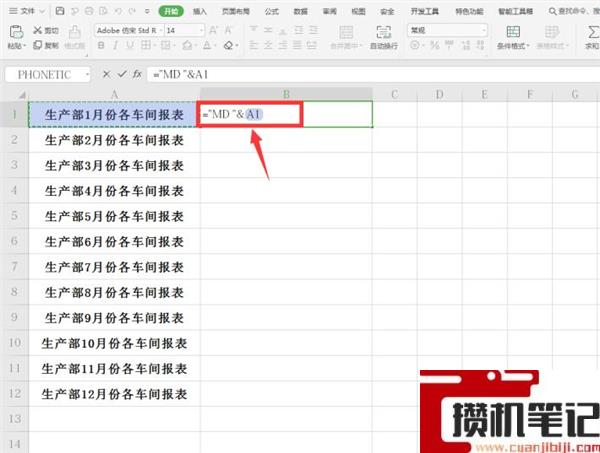Screen dimensions: 600x453
Task: Switch to the 视图 View tab
Action: coord(359,11)
